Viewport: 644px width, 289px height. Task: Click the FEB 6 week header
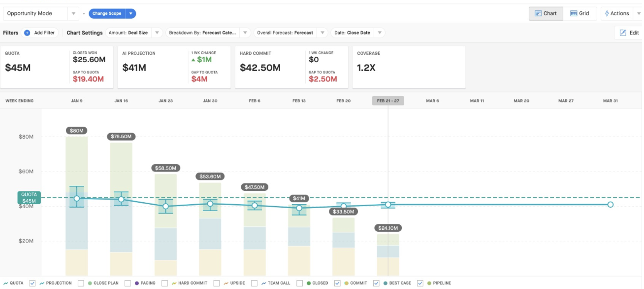pos(255,101)
